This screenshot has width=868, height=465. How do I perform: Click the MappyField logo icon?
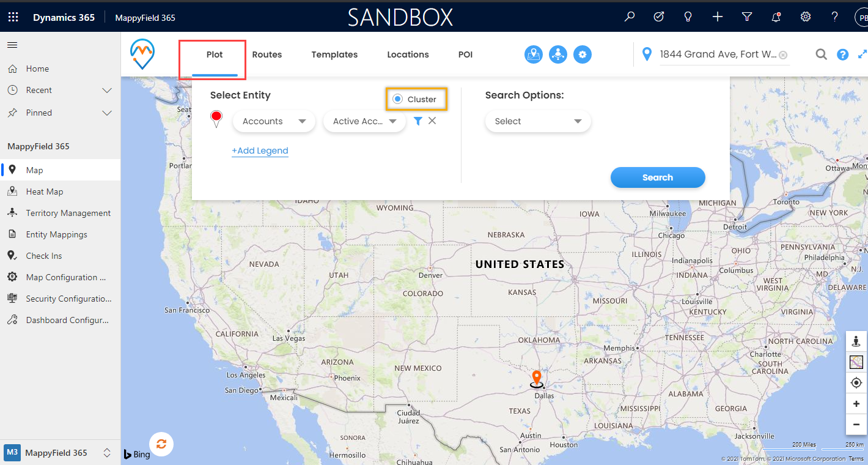tap(142, 54)
